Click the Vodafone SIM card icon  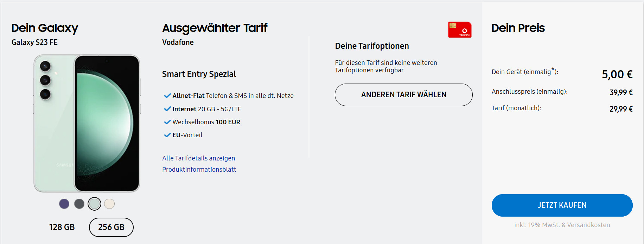coord(460,30)
